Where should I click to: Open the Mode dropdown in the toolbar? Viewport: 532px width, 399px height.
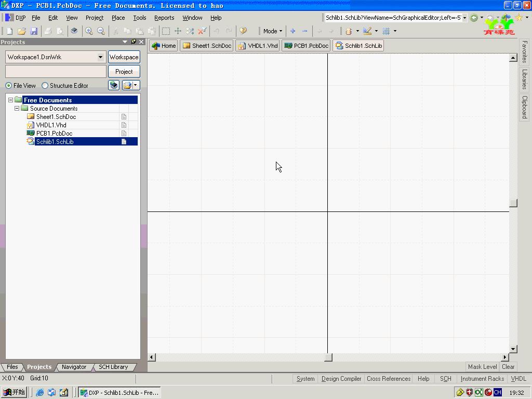[x=272, y=31]
